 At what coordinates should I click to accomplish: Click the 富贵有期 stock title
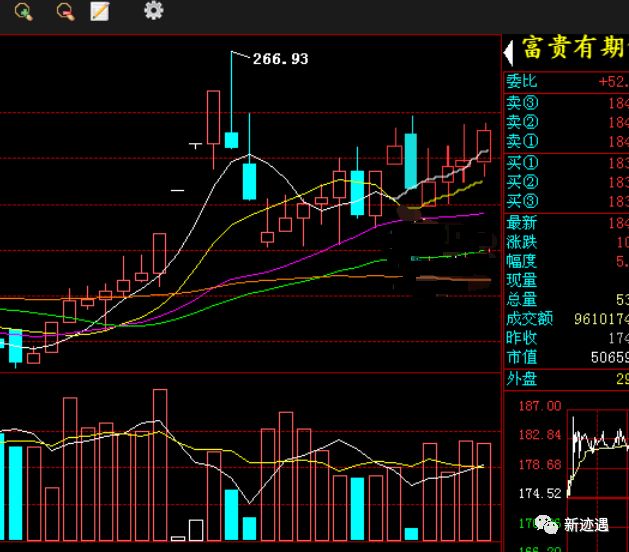click(574, 48)
